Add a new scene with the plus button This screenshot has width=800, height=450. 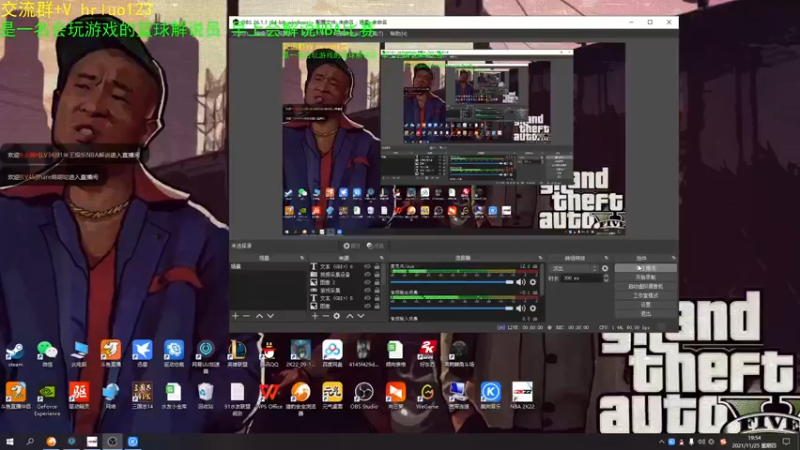pos(235,316)
